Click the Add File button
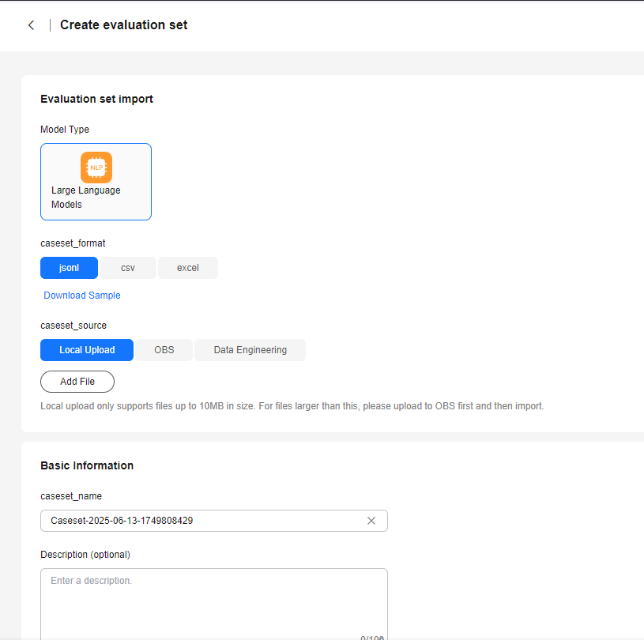Viewport: 644px width, 644px height. [77, 382]
